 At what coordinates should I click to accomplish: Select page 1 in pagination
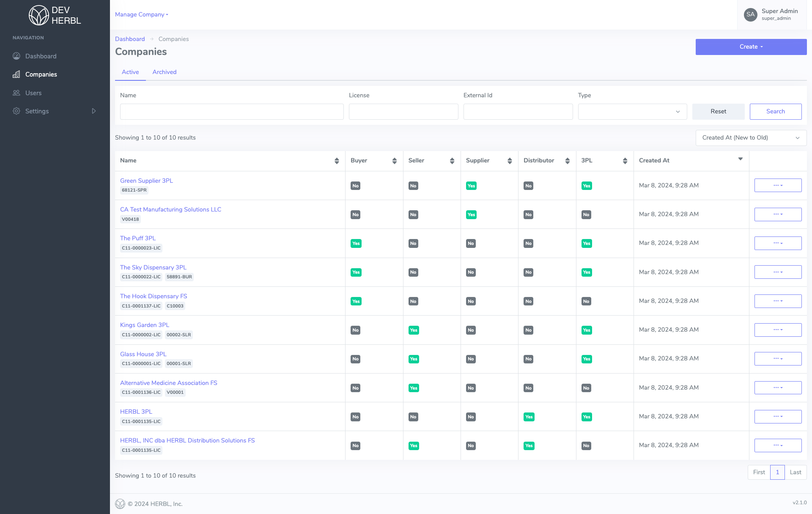click(777, 472)
